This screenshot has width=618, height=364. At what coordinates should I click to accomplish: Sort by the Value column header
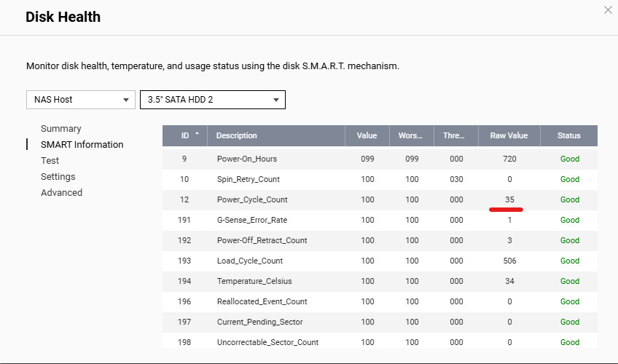(x=367, y=135)
